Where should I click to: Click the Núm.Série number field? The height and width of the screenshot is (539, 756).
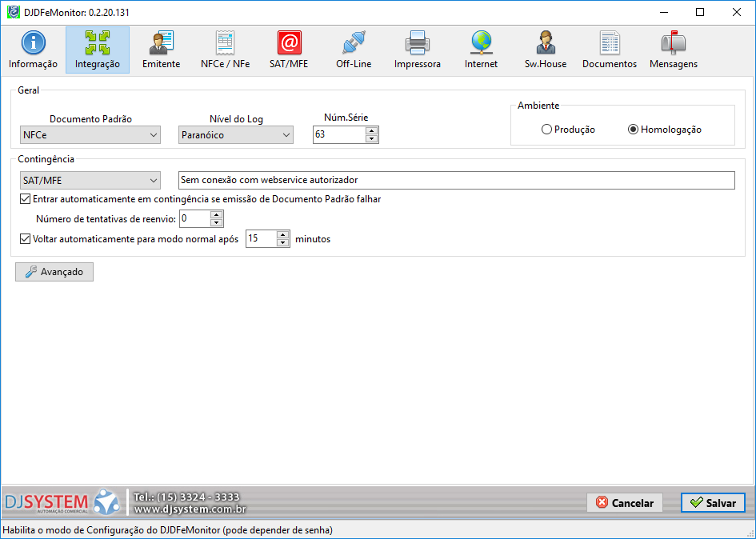pyautogui.click(x=339, y=134)
